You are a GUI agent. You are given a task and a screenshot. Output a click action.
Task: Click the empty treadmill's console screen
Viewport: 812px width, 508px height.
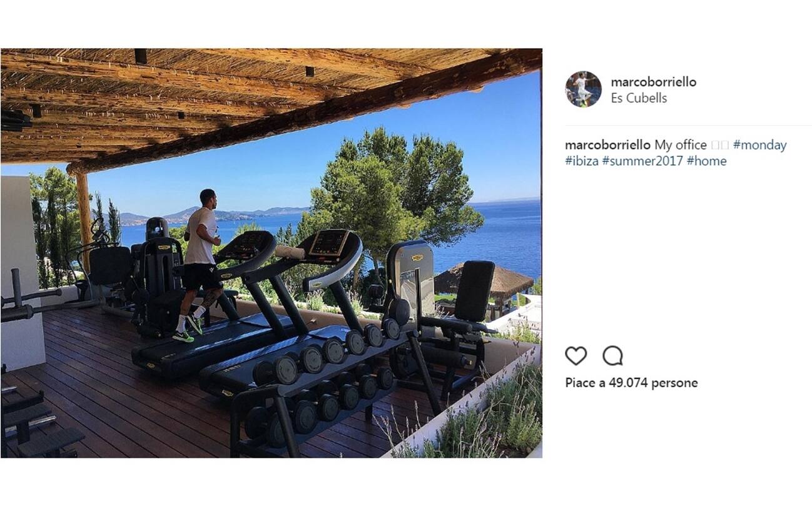click(x=328, y=241)
